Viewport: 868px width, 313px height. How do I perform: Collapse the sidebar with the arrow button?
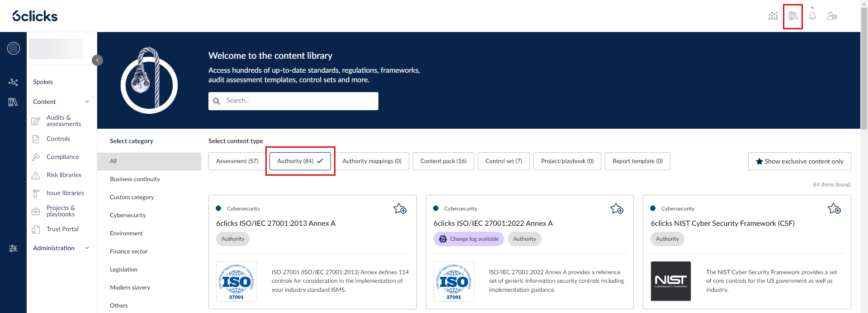[97, 60]
